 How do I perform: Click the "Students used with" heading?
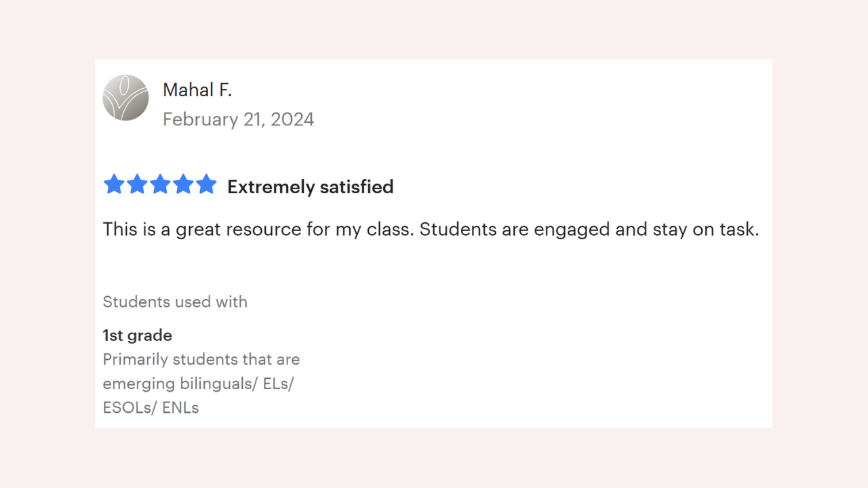[x=175, y=302]
